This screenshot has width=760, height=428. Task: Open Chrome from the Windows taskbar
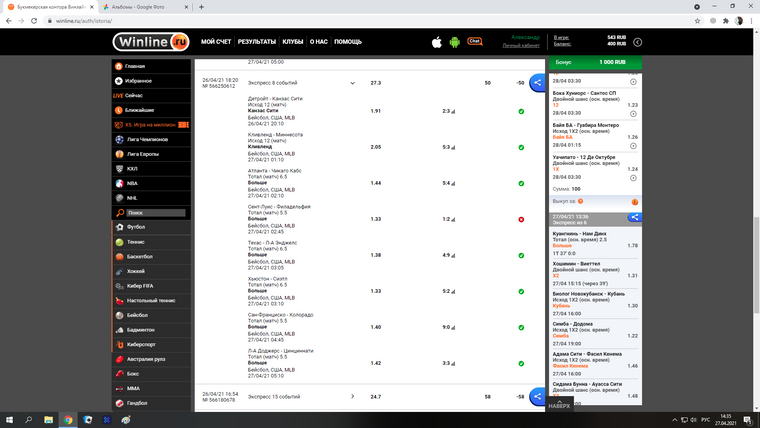[x=68, y=420]
